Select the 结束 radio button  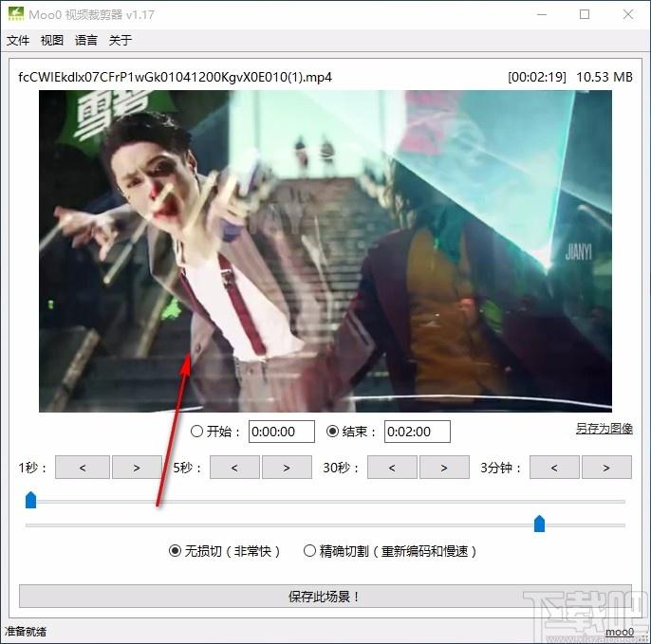(x=332, y=432)
